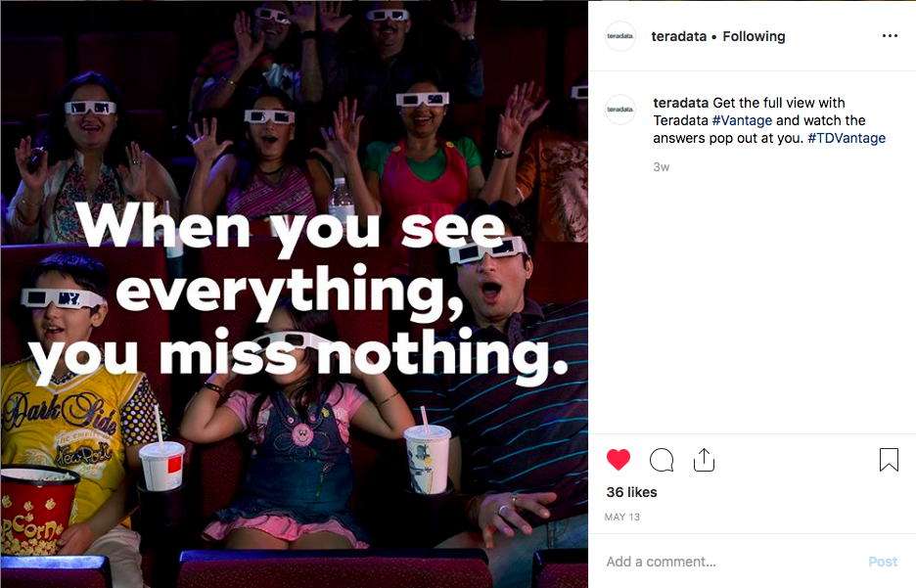Open the #Vantage hashtag
916x588 pixels.
pos(742,120)
